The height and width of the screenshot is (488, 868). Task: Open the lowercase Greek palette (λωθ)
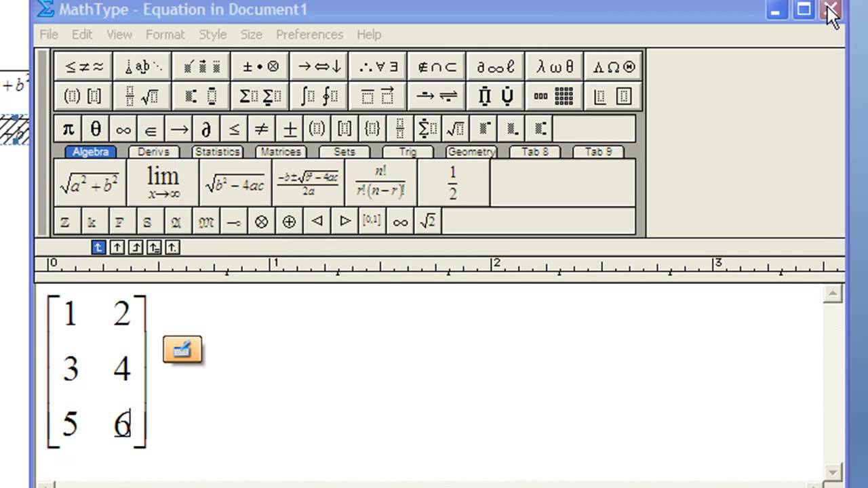(x=555, y=66)
